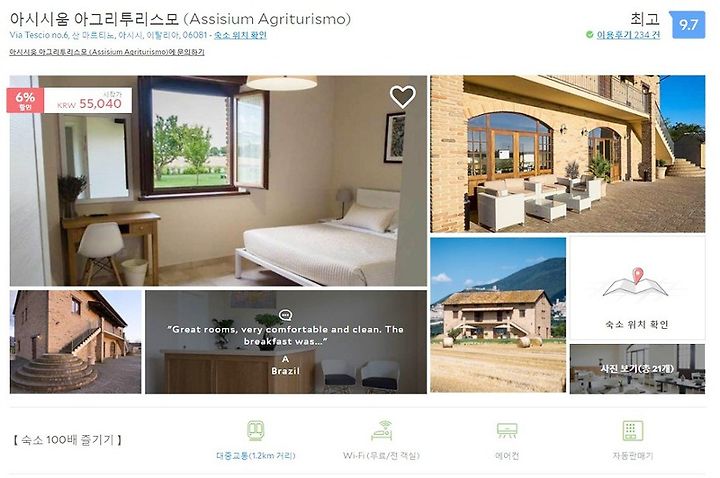Open the bedroom main photo
The image size is (720, 478).
pos(218,181)
